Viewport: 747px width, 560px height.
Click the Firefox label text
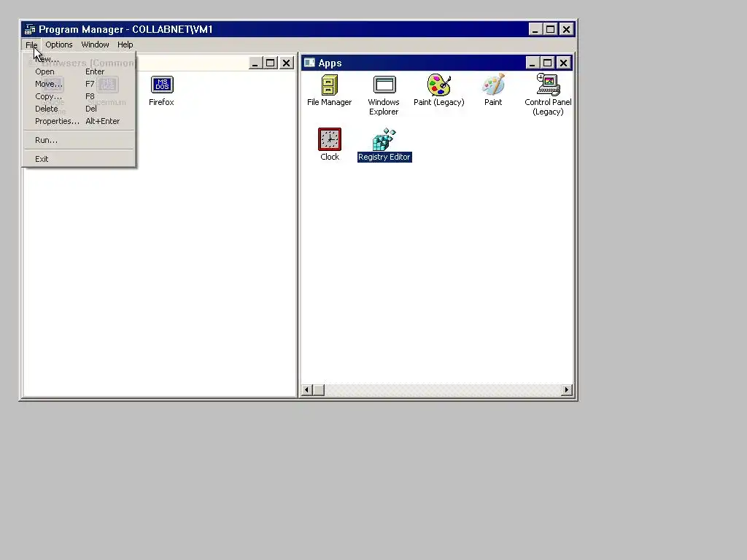click(161, 102)
